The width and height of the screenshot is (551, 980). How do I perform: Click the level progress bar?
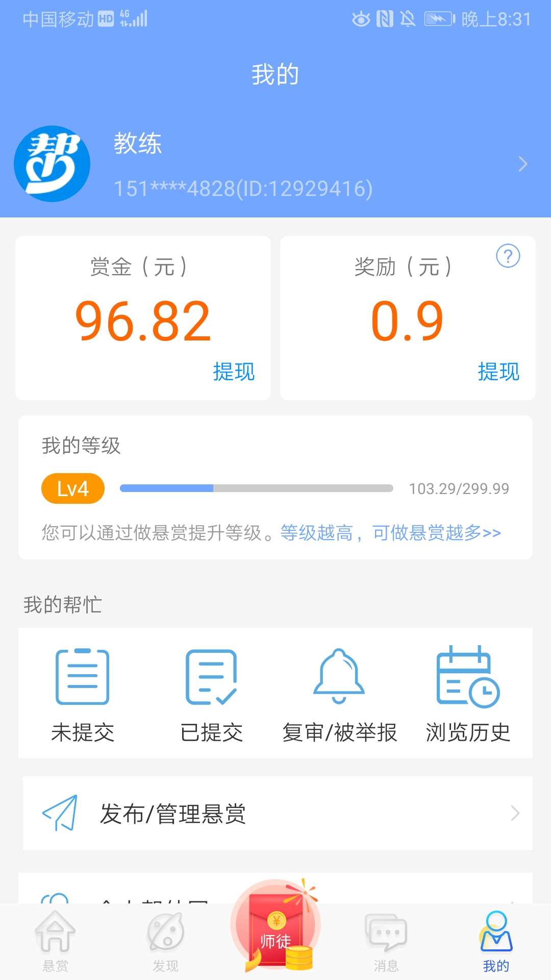(257, 488)
